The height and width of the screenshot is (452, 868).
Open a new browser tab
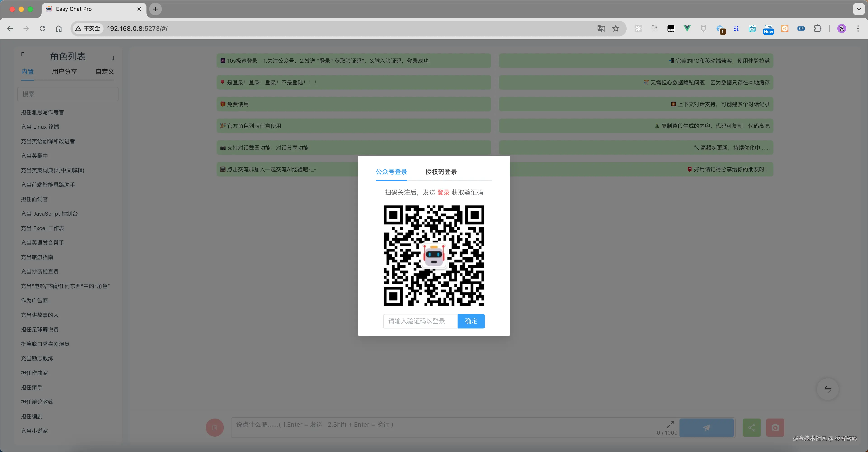click(155, 9)
